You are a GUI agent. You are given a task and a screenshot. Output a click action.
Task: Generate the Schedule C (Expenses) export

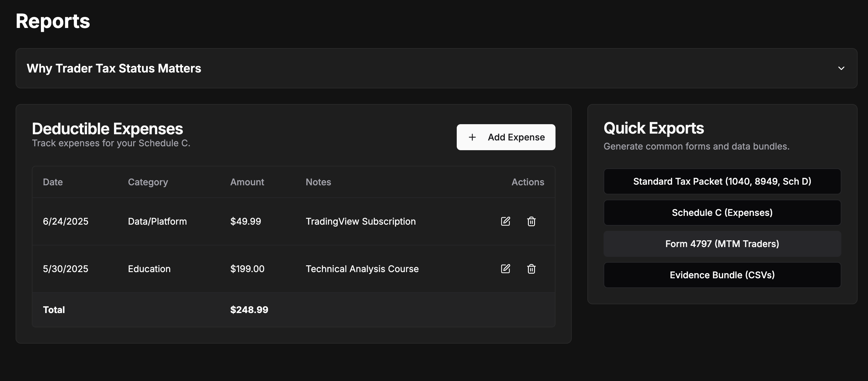(x=722, y=213)
